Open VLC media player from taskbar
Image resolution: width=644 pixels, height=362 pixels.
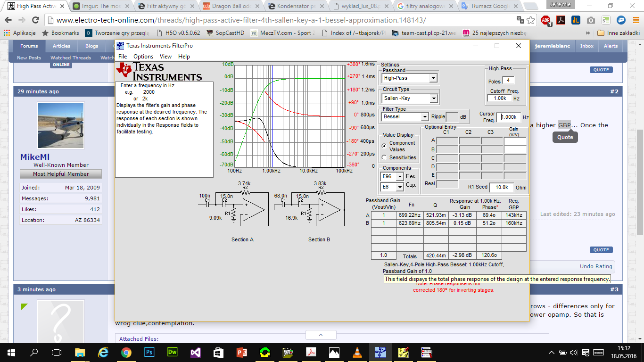coord(357,352)
